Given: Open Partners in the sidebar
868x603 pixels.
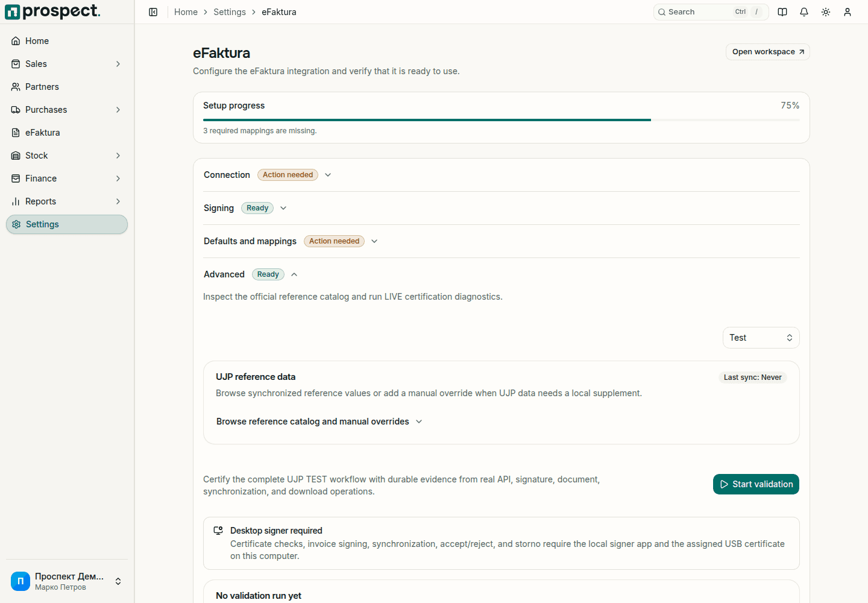Looking at the screenshot, I should pos(67,87).
